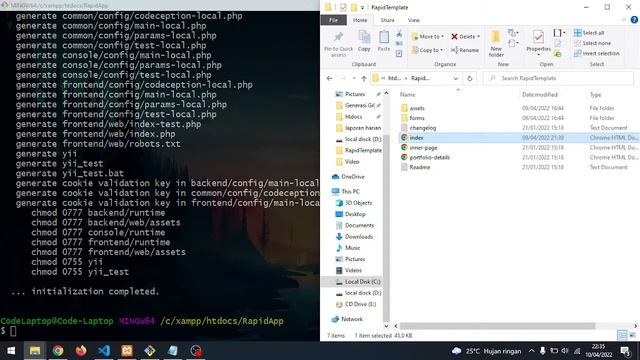Open XAMPP from taskbar
The height and width of the screenshot is (360, 640).
127,351
